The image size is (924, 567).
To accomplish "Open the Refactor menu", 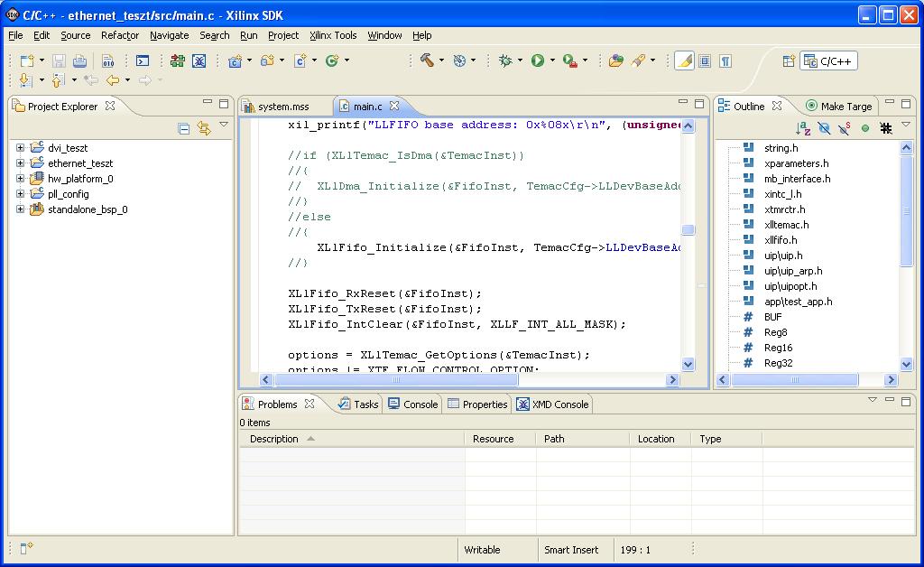I will point(120,35).
